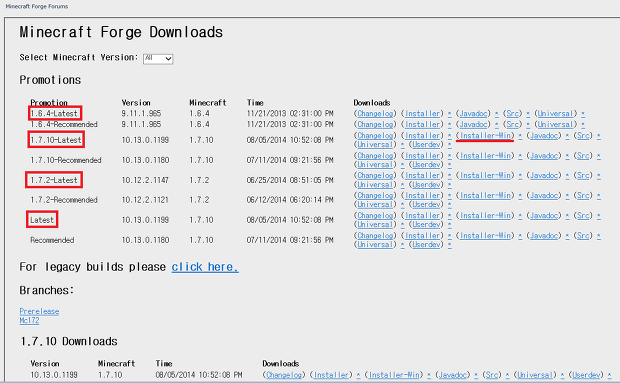
Task: Download Userdev for 1.7.2-Recommended
Action: (x=426, y=205)
